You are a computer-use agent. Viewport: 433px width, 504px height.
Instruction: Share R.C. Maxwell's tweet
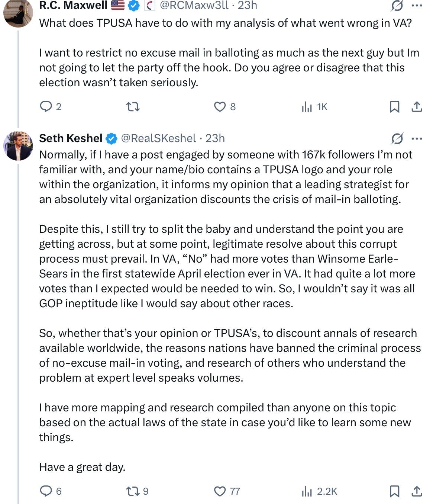417,107
